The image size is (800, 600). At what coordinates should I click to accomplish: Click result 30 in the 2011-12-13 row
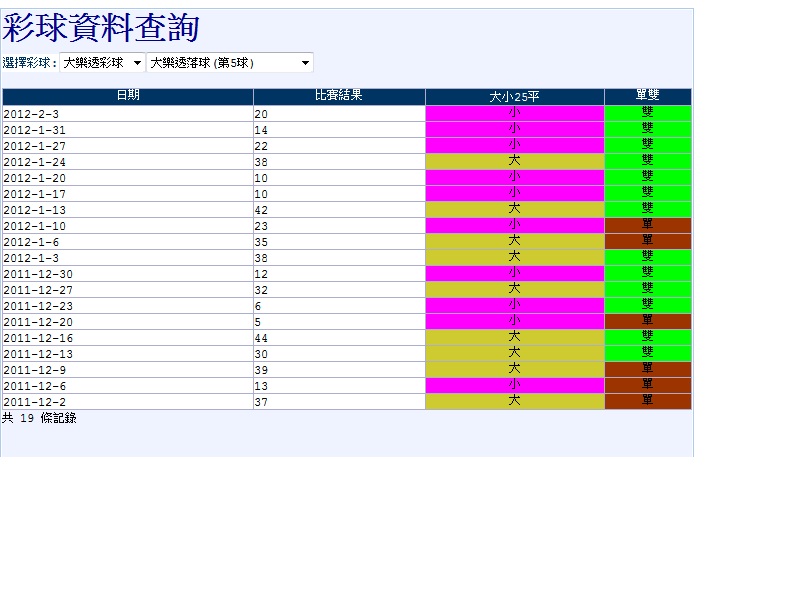(x=339, y=354)
